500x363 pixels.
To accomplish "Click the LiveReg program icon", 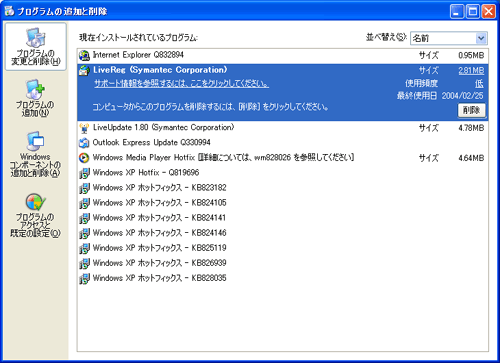I will tap(84, 70).
